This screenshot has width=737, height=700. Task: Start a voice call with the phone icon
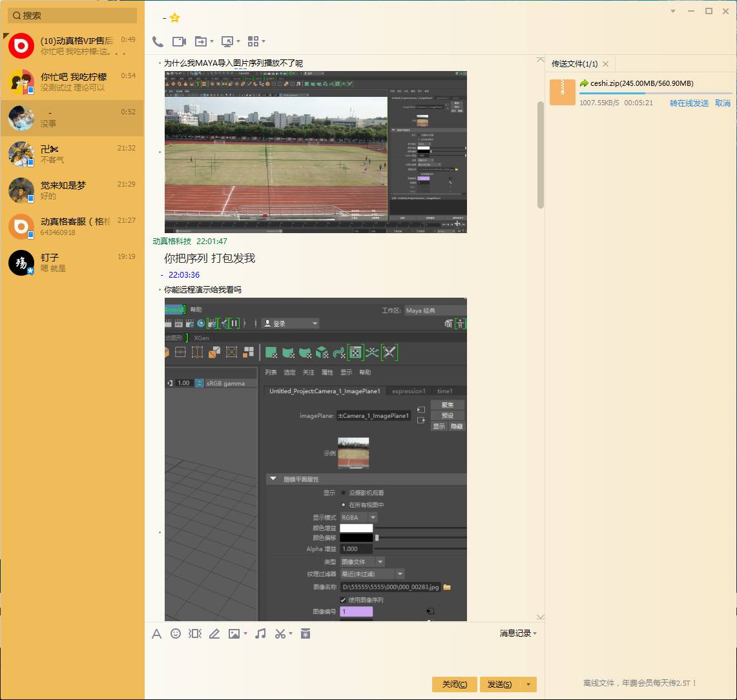pos(158,42)
